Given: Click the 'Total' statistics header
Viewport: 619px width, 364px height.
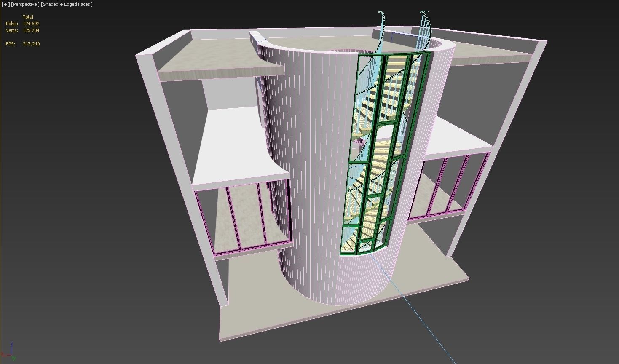Looking at the screenshot, I should click(x=28, y=17).
